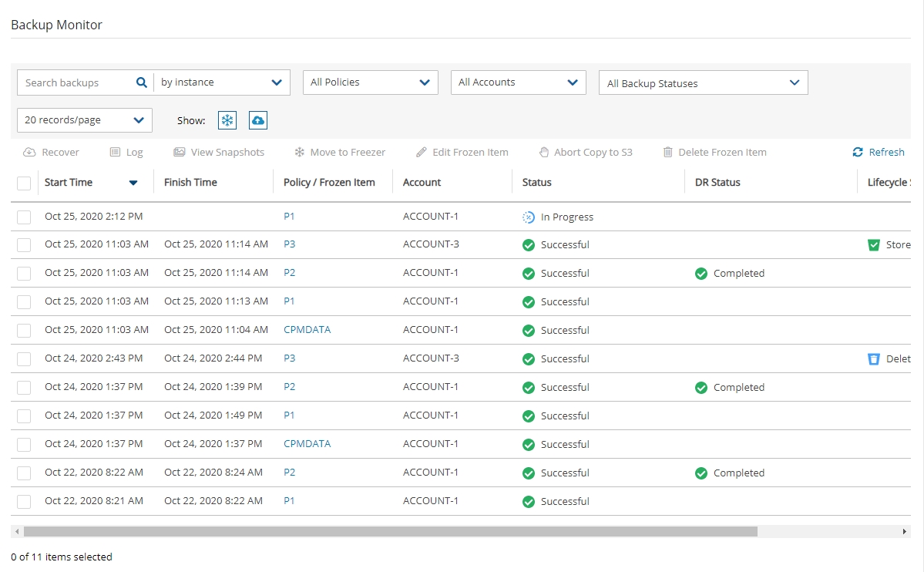Click the blue Deleted lifecycle bucket icon
924x572 pixels.
tap(874, 358)
